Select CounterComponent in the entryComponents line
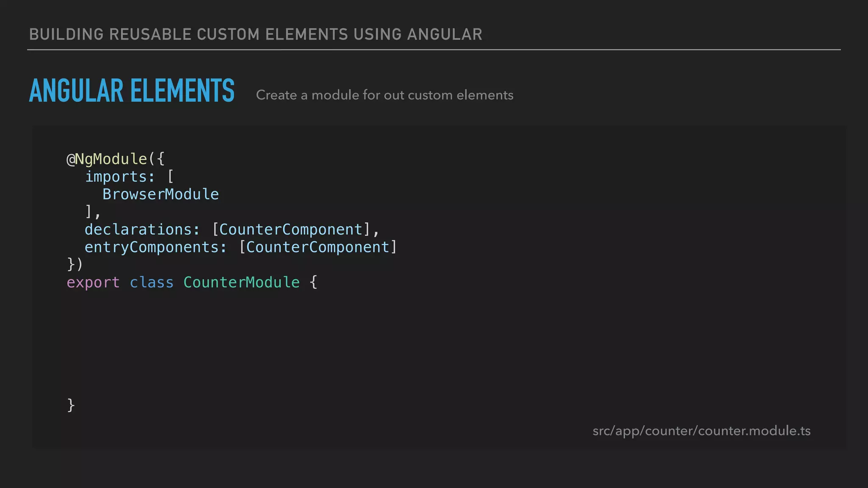 click(x=318, y=247)
